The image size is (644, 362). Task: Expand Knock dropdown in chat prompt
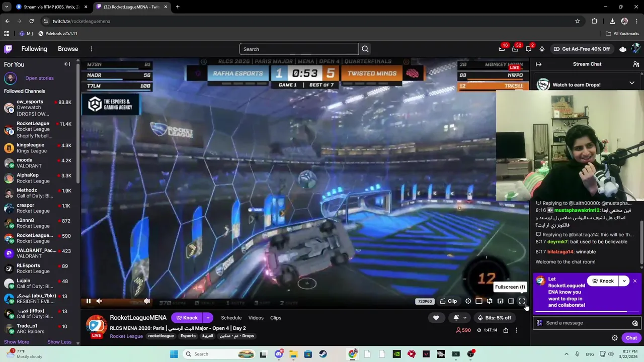tap(624, 281)
